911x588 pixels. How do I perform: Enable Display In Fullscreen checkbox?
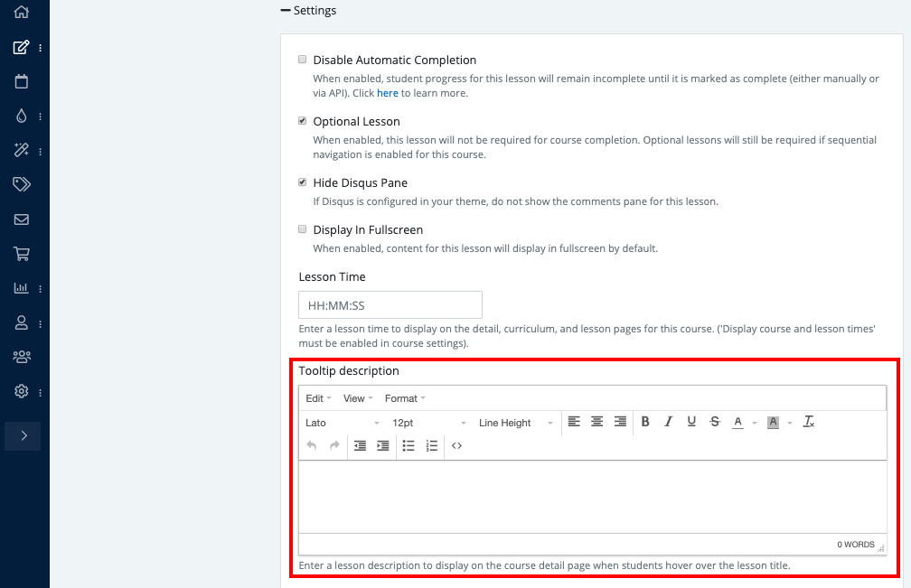pyautogui.click(x=302, y=229)
